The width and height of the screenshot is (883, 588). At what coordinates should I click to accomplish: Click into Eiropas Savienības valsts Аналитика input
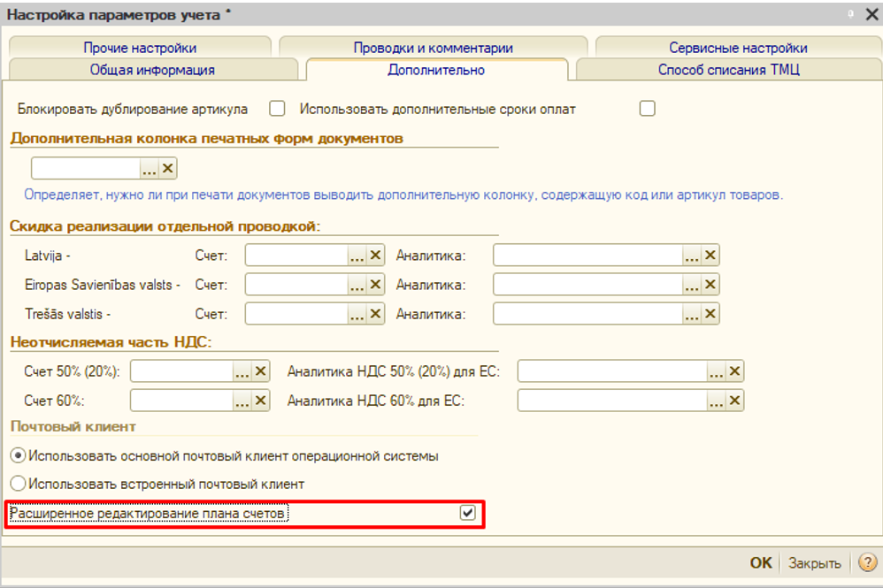[x=587, y=285]
